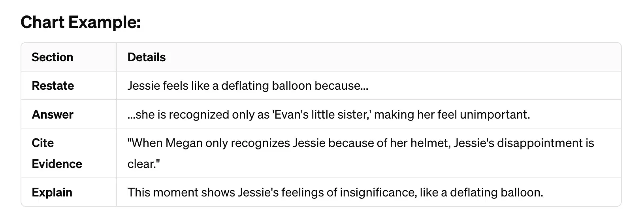Click the word 'Example:' in the heading
Image resolution: width=644 pixels, height=219 pixels.
click(x=105, y=23)
